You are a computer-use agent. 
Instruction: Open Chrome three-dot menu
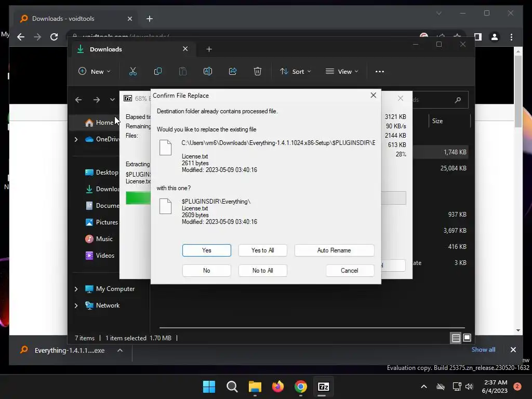coord(511,37)
